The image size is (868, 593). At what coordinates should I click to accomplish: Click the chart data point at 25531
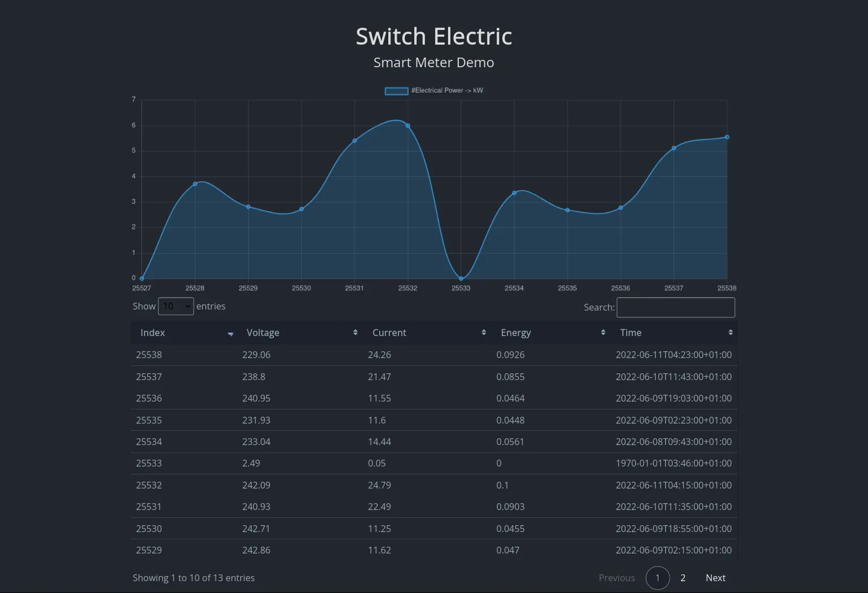pyautogui.click(x=355, y=141)
